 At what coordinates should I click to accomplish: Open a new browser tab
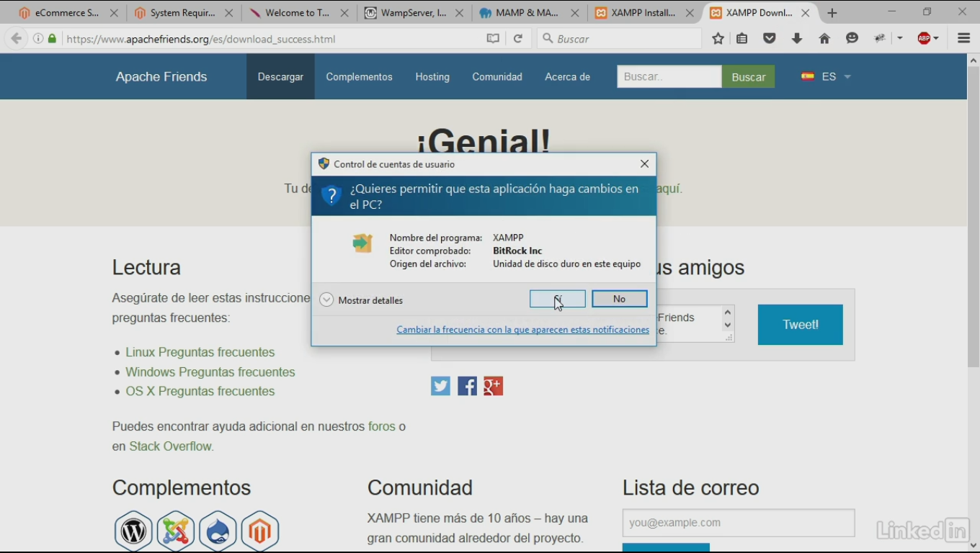coord(832,13)
